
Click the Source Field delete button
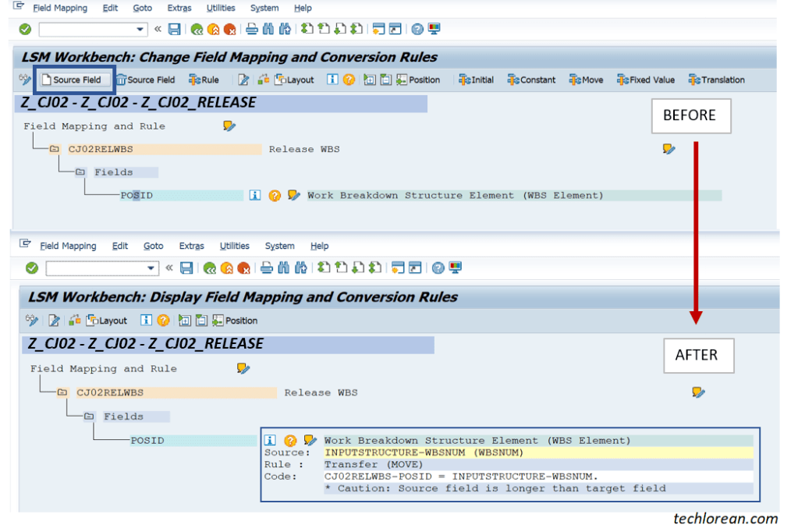(146, 79)
